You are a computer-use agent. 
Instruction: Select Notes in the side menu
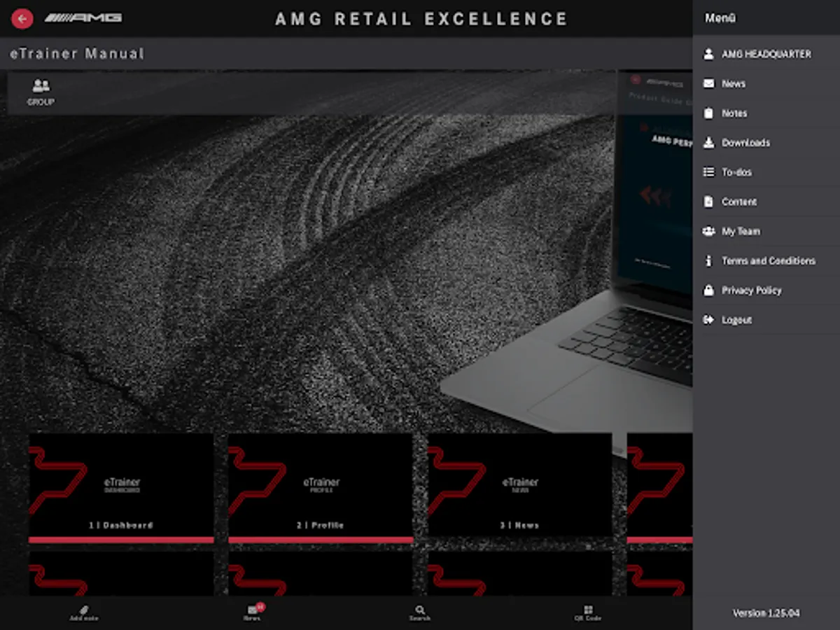click(734, 113)
